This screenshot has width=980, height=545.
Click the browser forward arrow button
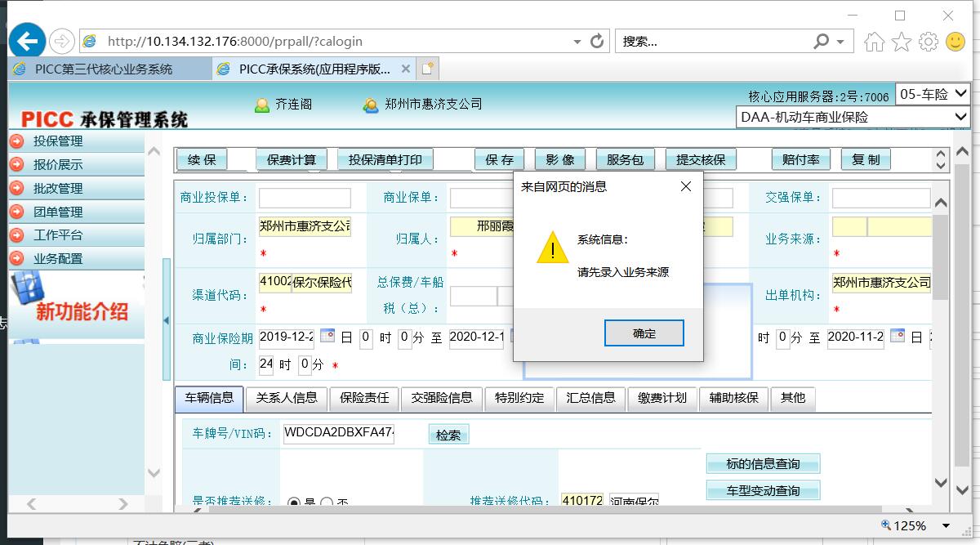(62, 41)
